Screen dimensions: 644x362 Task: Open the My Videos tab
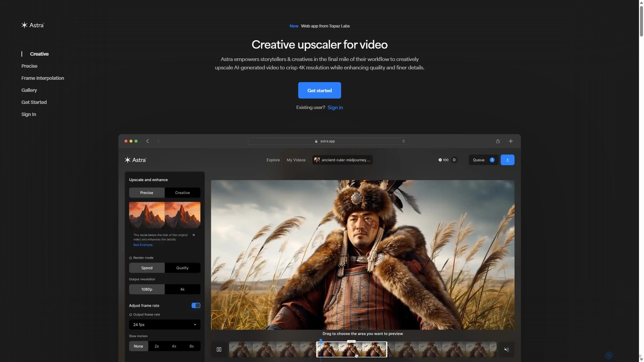[296, 160]
